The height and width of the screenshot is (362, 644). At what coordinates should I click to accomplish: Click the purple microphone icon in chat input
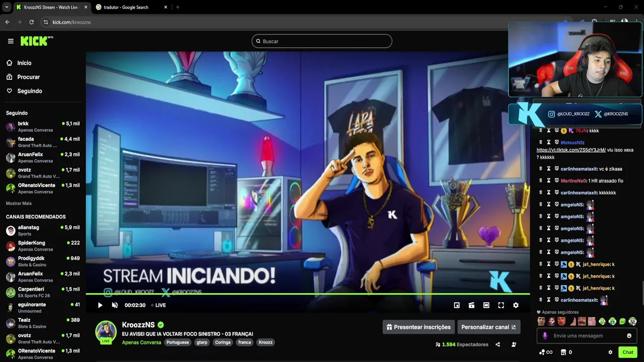545,336
